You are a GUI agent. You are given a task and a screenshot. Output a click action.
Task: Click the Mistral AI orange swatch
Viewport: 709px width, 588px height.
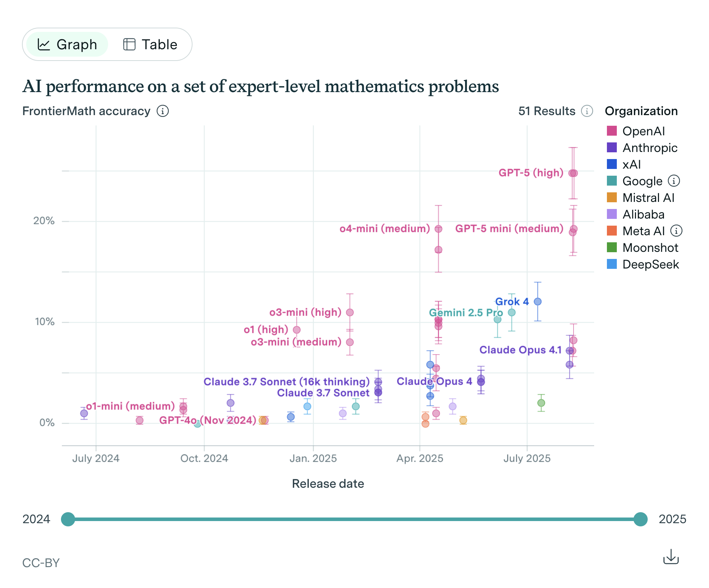(612, 198)
